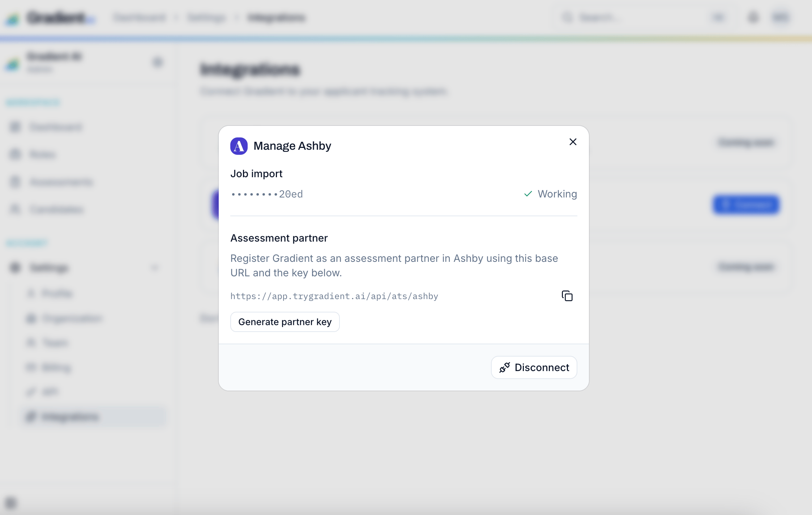The height and width of the screenshot is (515, 812).
Task: Click the Working status label
Action: tap(557, 194)
